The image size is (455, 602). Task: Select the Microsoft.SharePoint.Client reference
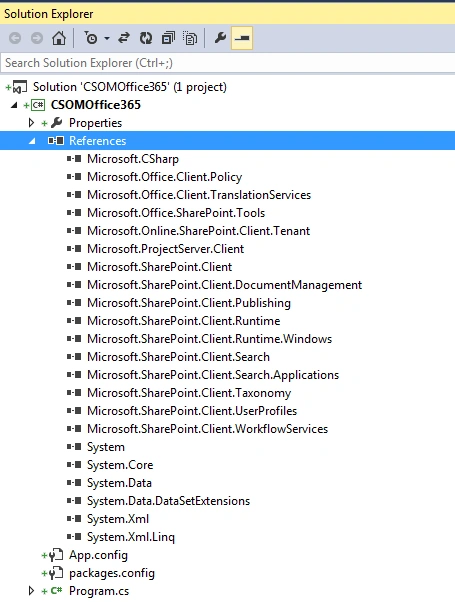click(x=159, y=267)
